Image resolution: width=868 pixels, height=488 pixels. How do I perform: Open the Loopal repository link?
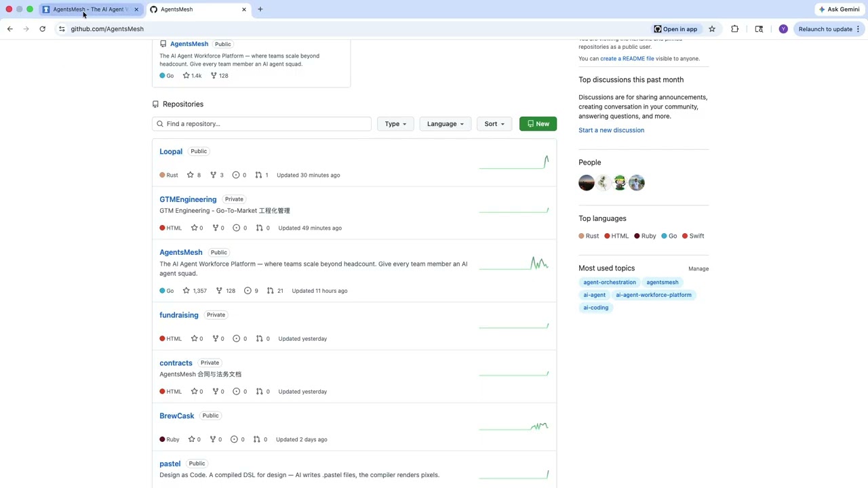tap(171, 152)
